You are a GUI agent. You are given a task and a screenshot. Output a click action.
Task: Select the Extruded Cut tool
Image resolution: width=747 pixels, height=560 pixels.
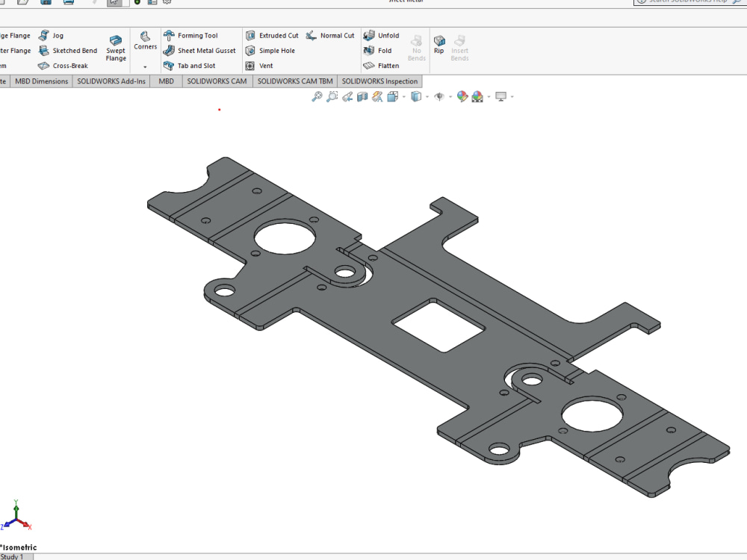272,35
